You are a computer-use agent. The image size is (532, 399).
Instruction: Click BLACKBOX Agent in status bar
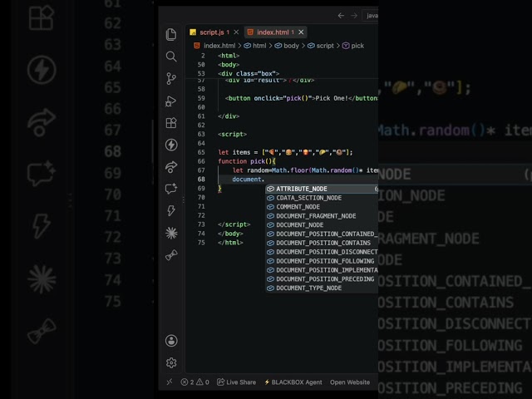[x=293, y=382]
